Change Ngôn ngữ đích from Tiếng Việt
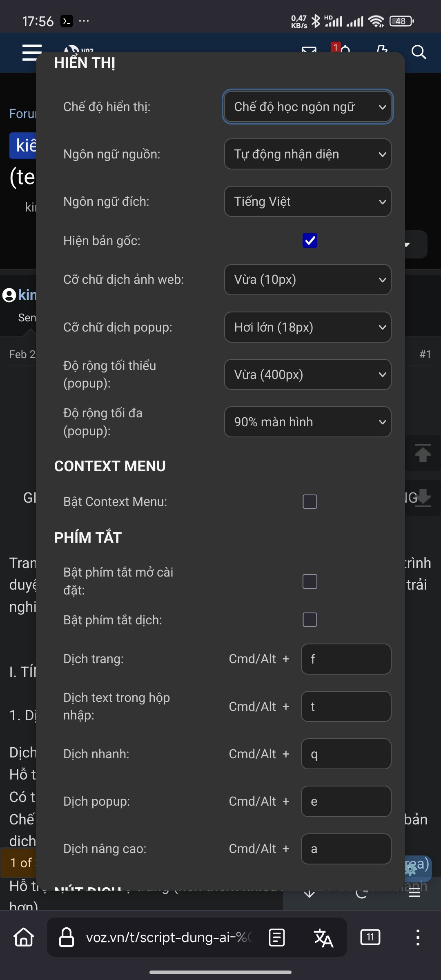 coord(308,201)
